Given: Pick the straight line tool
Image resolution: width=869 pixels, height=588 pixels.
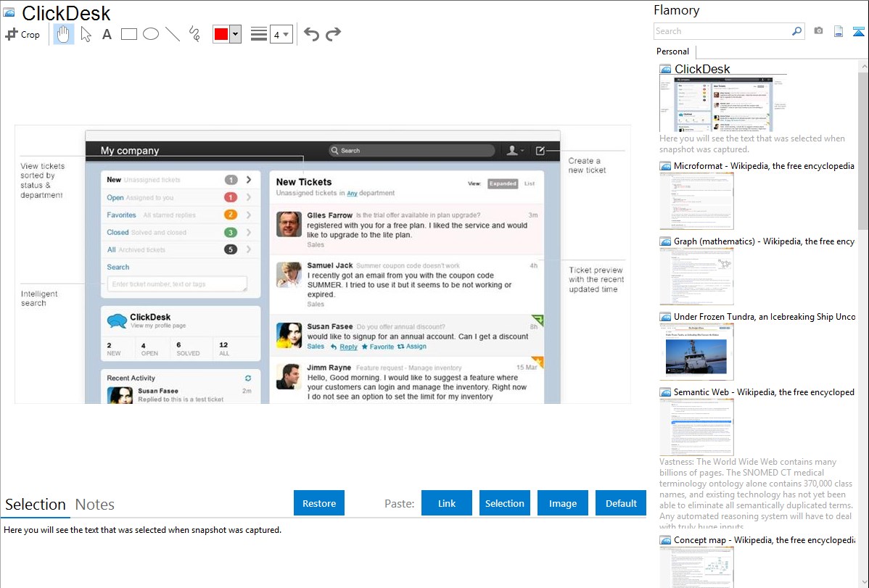Looking at the screenshot, I should [173, 34].
